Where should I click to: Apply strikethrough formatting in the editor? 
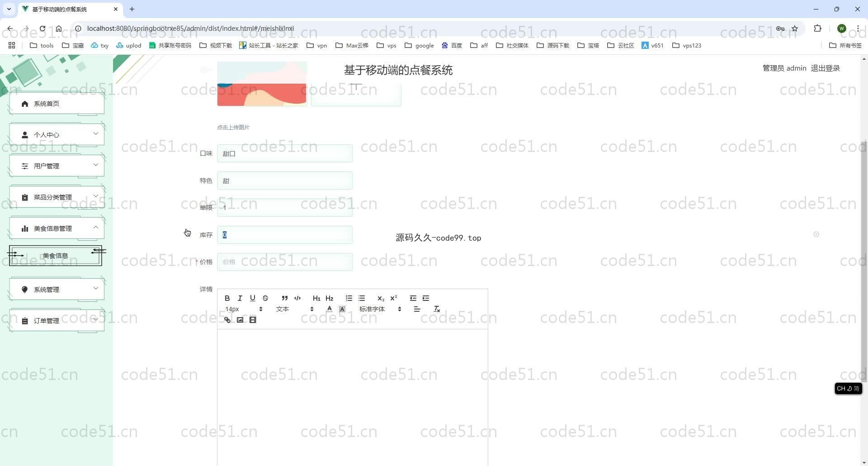tap(265, 298)
